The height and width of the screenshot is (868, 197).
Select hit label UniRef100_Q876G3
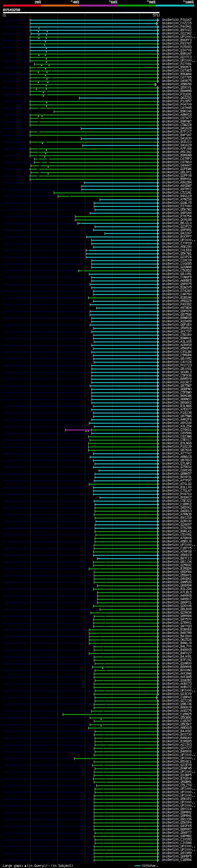pos(176,460)
